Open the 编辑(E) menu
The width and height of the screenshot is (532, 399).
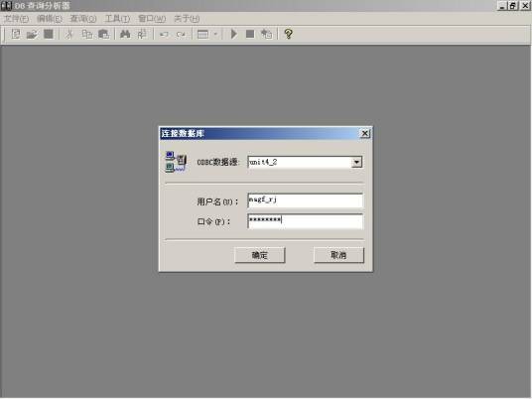(50, 19)
